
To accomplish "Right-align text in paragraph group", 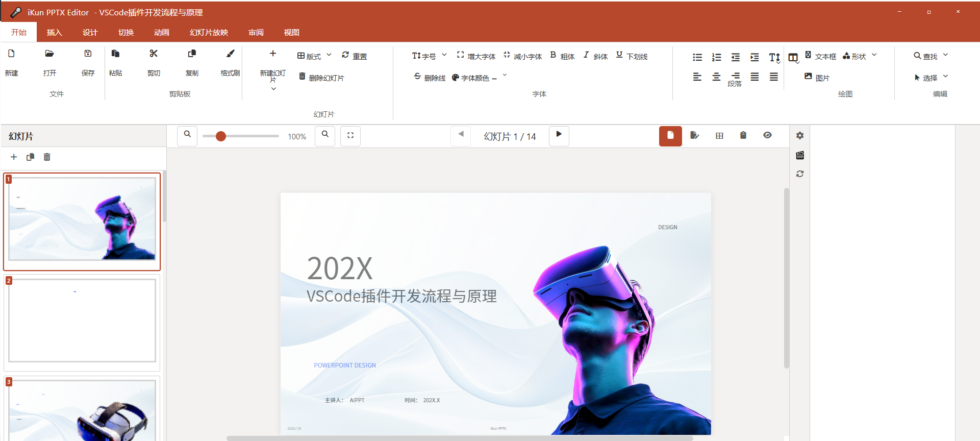I will click(736, 77).
